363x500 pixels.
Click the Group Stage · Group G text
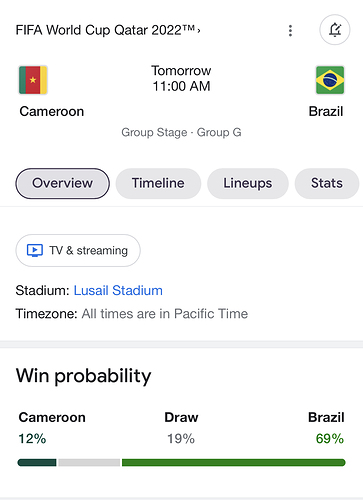[181, 132]
